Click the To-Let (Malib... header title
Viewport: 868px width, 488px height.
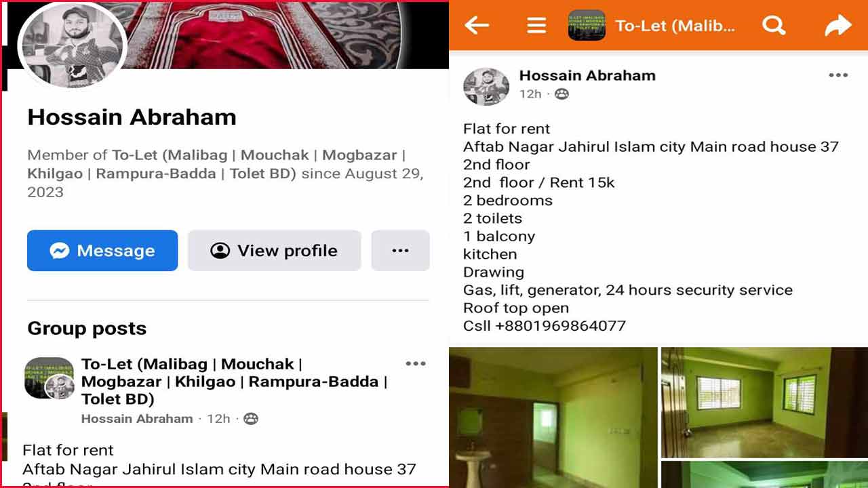point(675,26)
